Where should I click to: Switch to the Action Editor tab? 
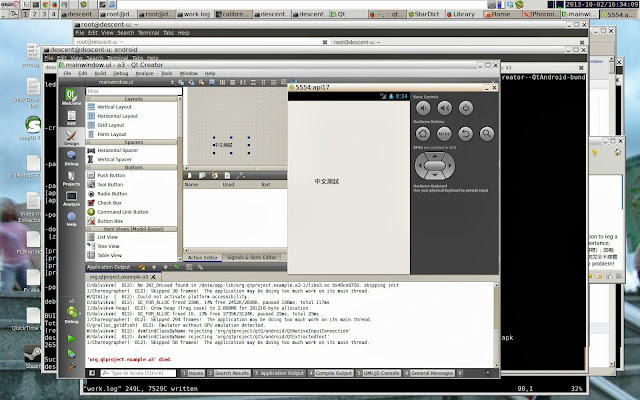point(202,258)
